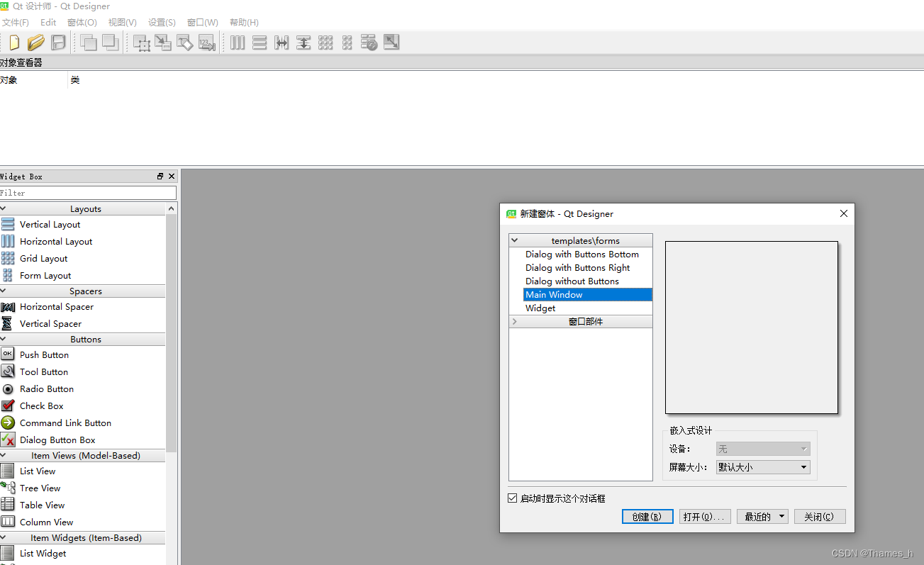
Task: Collapse the Layouts category
Action: click(4, 208)
